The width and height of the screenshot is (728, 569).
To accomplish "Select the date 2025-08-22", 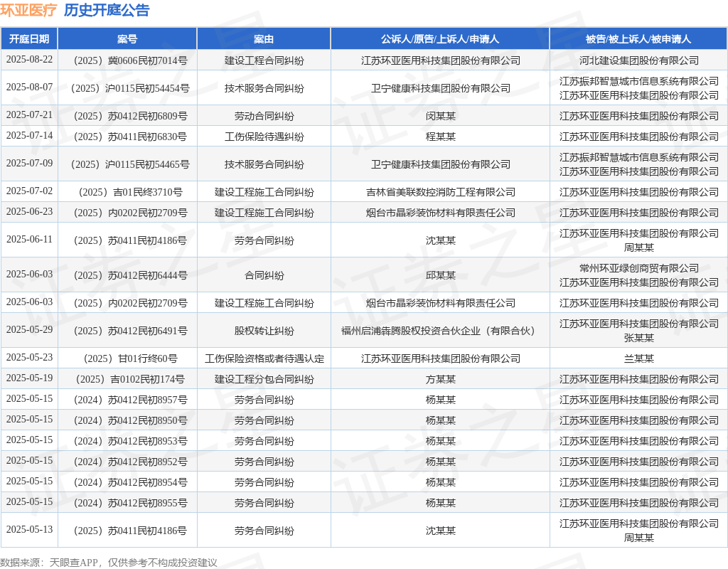I will point(29,60).
